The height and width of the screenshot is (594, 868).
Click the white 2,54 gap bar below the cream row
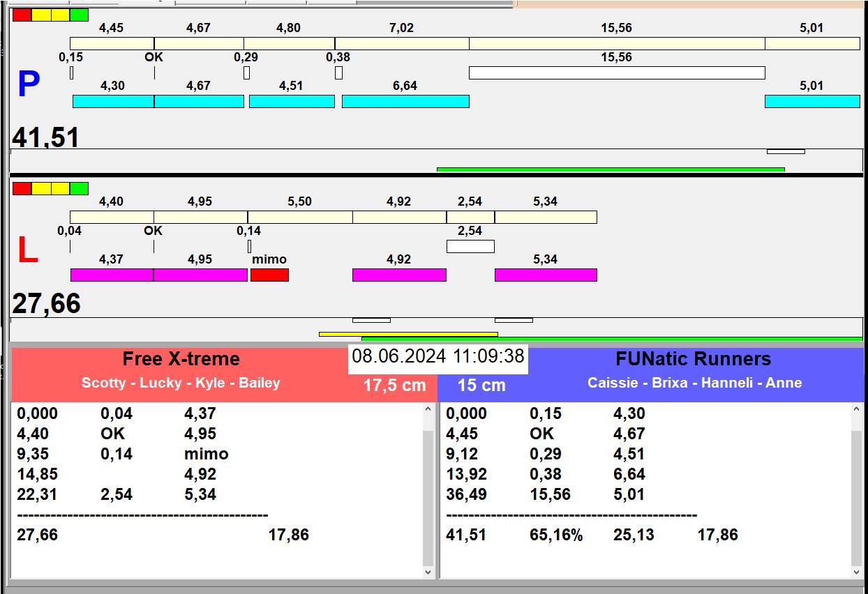(470, 246)
